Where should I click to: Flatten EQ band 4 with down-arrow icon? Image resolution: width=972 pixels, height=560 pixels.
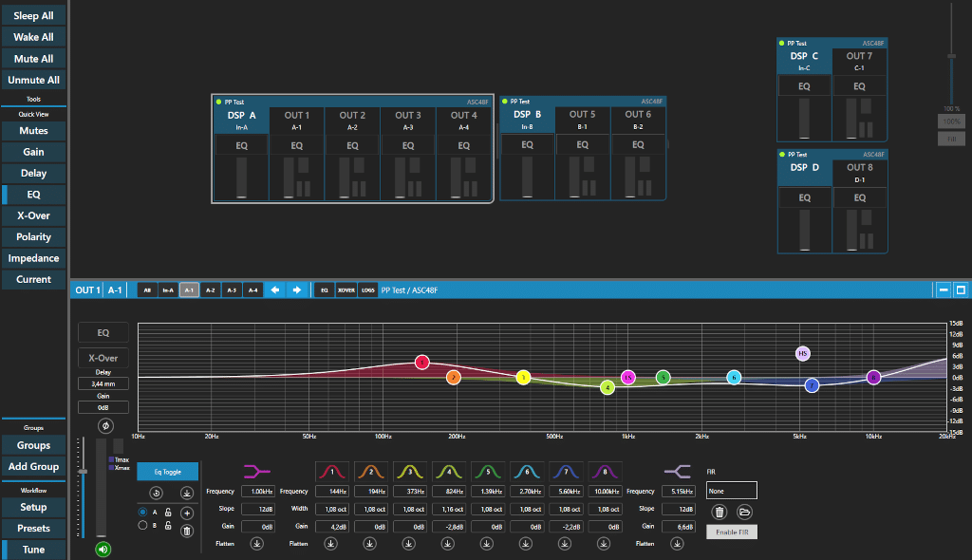coord(446,544)
